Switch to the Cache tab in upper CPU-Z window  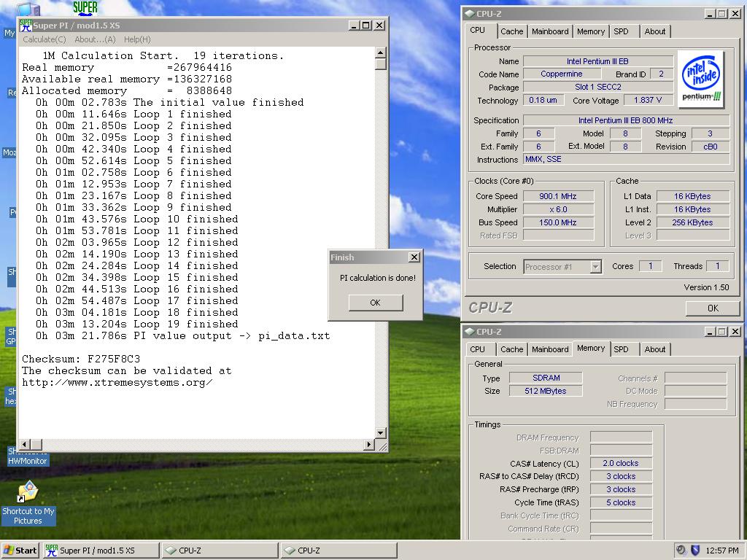pos(511,31)
